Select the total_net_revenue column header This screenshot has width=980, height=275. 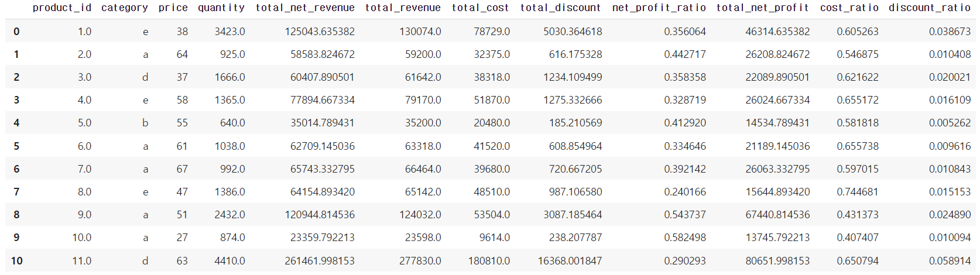point(305,8)
